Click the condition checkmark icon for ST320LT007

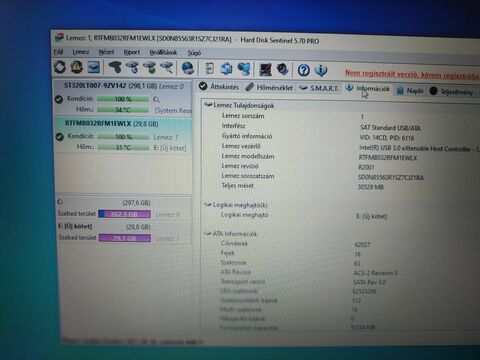[59, 99]
